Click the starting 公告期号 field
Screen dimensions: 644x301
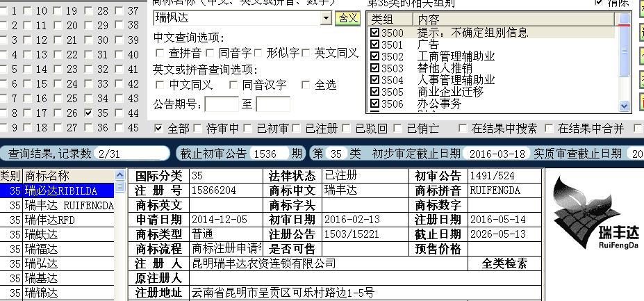tap(222, 104)
